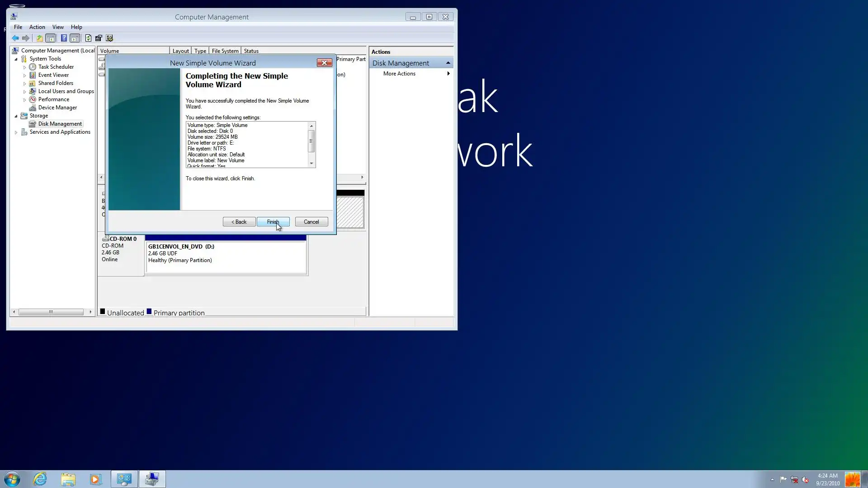The image size is (868, 488).
Task: Open the View menu
Action: [x=58, y=27]
